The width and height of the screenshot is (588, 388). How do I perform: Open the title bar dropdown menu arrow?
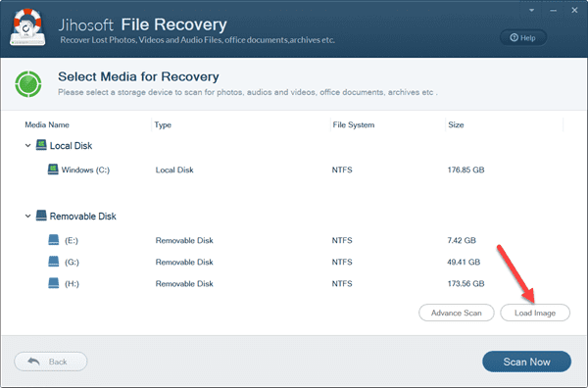coord(531,11)
